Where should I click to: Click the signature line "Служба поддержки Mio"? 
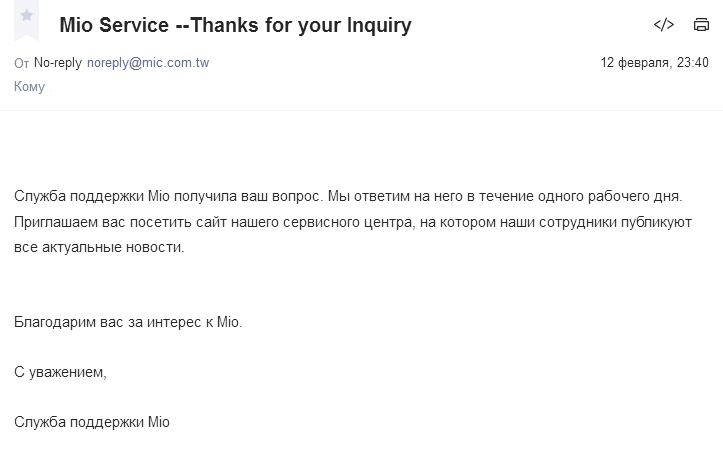point(92,422)
